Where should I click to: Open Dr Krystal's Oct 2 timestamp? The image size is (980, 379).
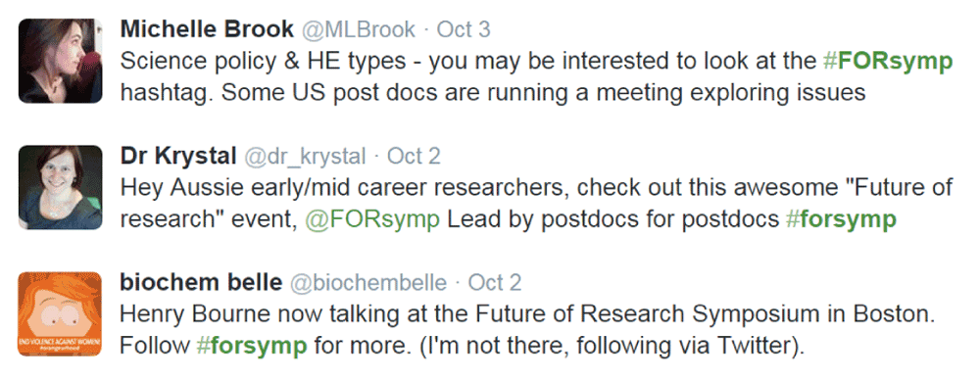414,156
